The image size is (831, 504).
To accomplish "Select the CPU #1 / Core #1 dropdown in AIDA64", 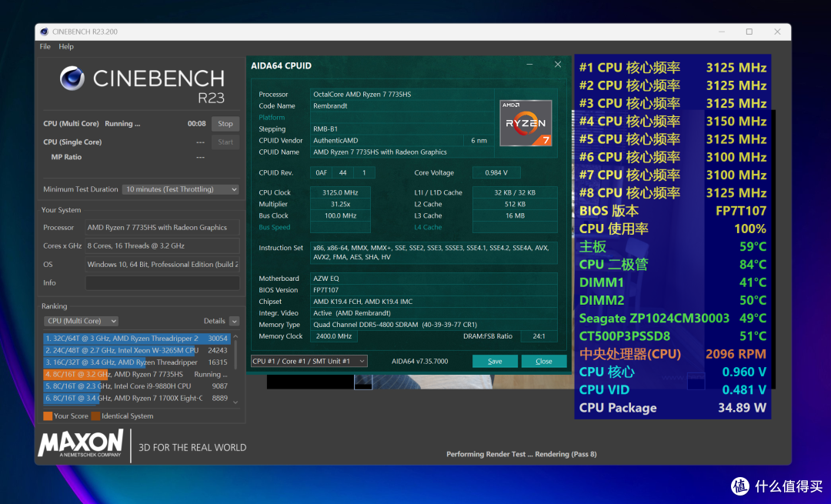I will [309, 361].
